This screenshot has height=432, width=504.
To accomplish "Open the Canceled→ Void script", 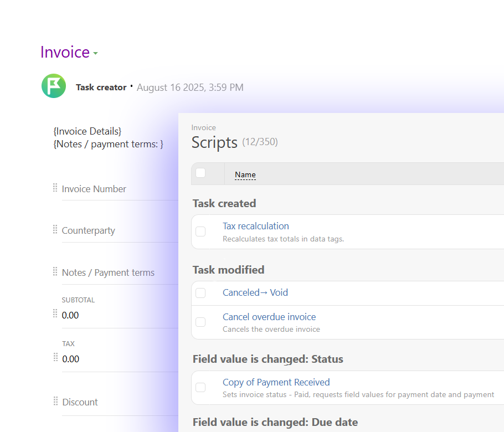I will 255,292.
